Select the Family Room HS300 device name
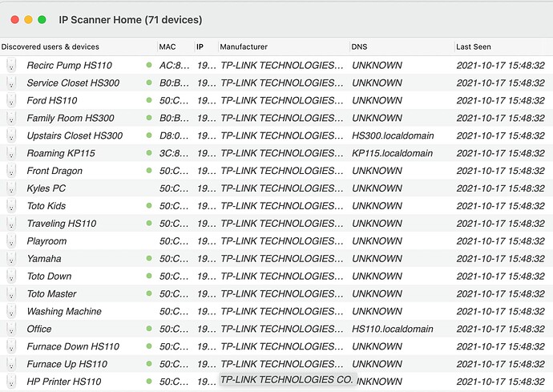The image size is (553, 392). (x=71, y=118)
